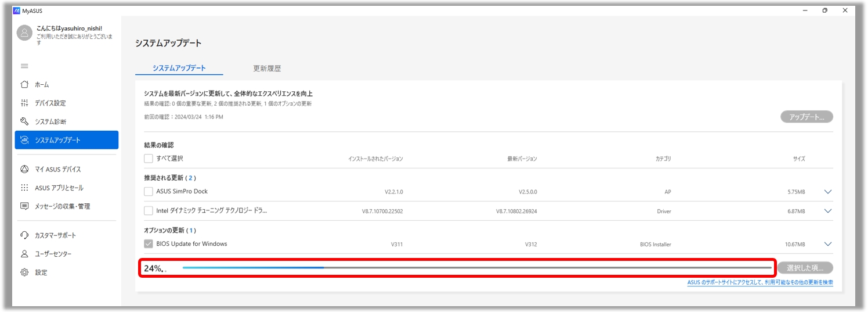This screenshot has width=868, height=312.
Task: Click the 推奨される更新 section heading
Action: (170, 178)
